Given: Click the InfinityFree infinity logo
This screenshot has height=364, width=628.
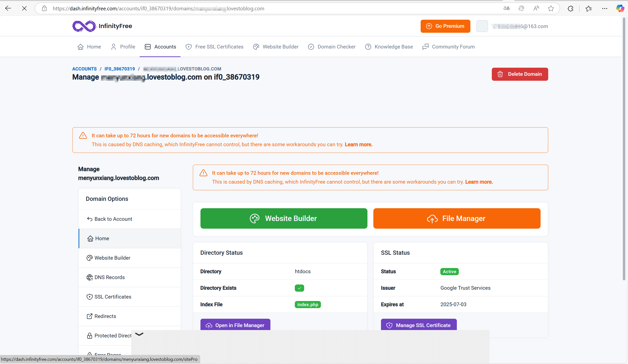Looking at the screenshot, I should (x=84, y=26).
